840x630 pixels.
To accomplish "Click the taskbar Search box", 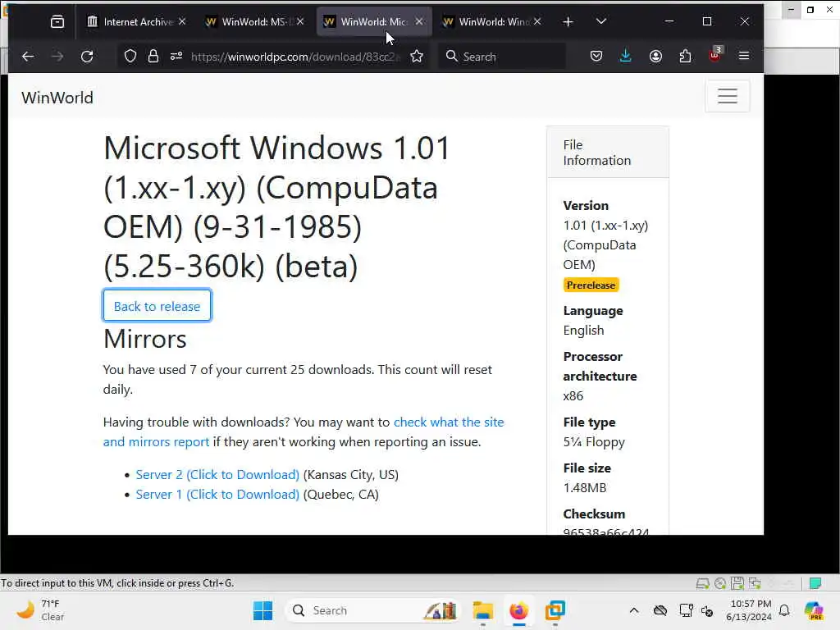I will 373,610.
